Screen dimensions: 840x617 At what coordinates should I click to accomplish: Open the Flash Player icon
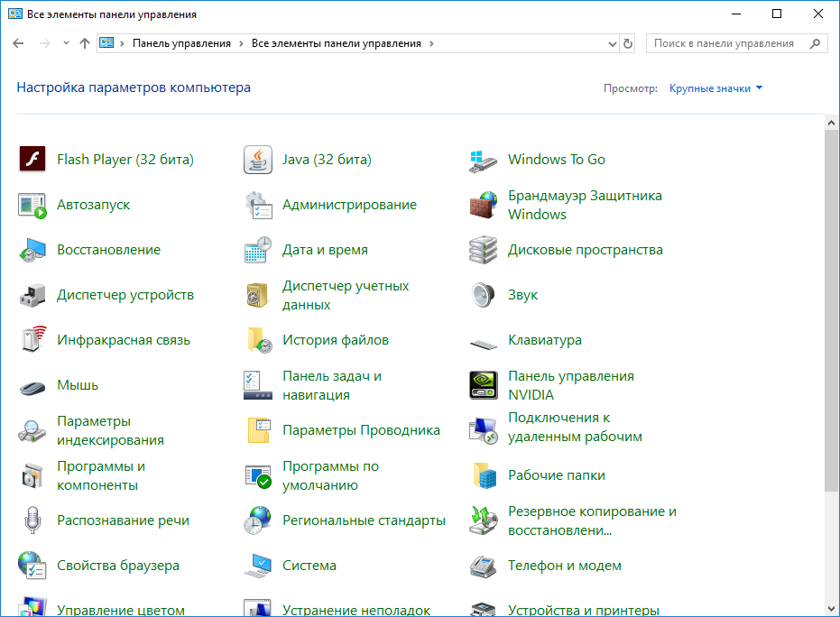32,160
